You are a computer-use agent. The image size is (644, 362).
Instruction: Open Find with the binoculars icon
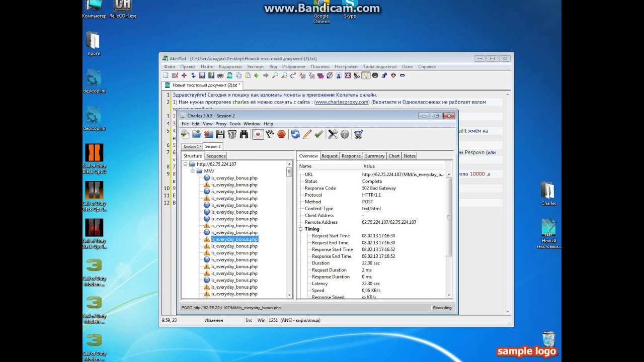pyautogui.click(x=244, y=134)
